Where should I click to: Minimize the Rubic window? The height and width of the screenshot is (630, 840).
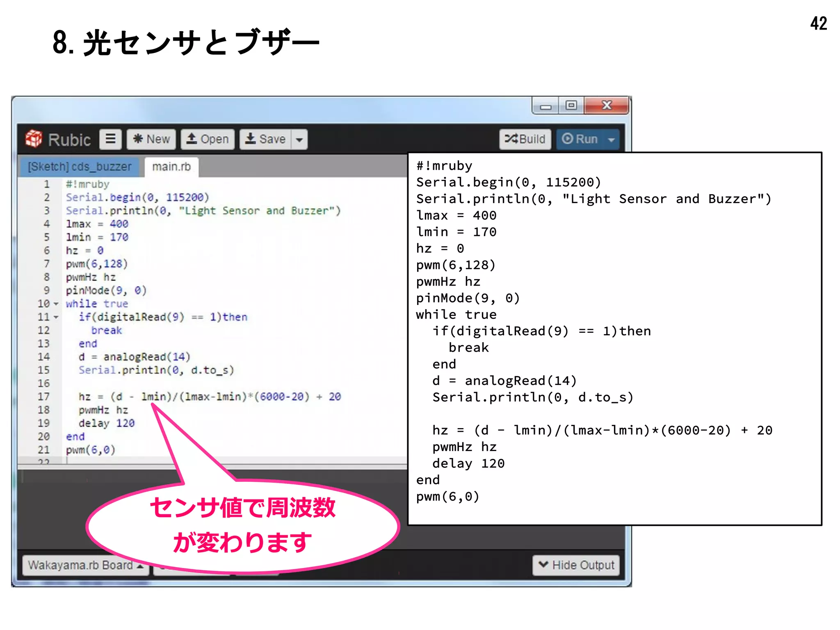[545, 106]
